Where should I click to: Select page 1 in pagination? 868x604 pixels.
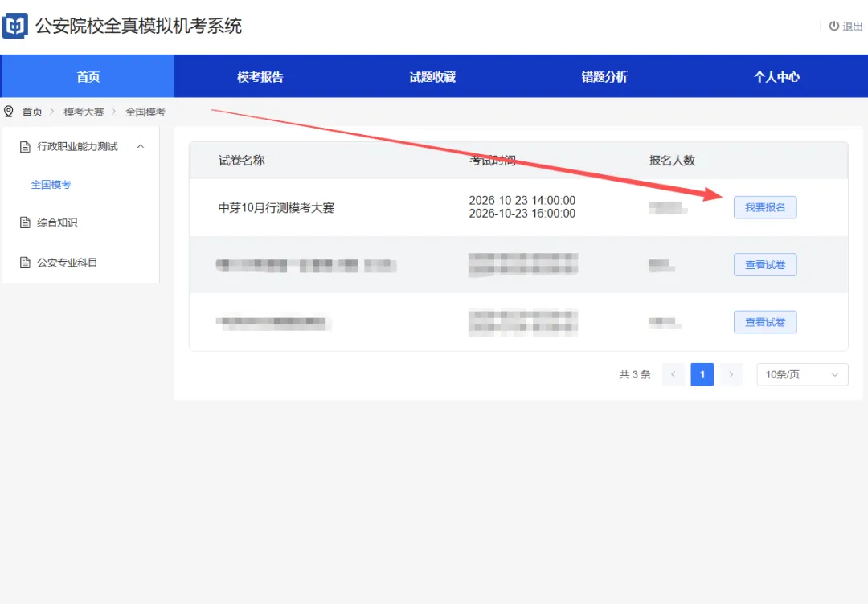(x=702, y=374)
